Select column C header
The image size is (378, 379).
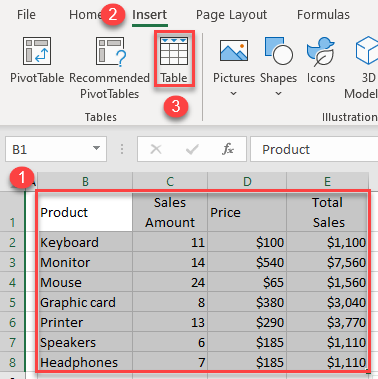tap(170, 182)
